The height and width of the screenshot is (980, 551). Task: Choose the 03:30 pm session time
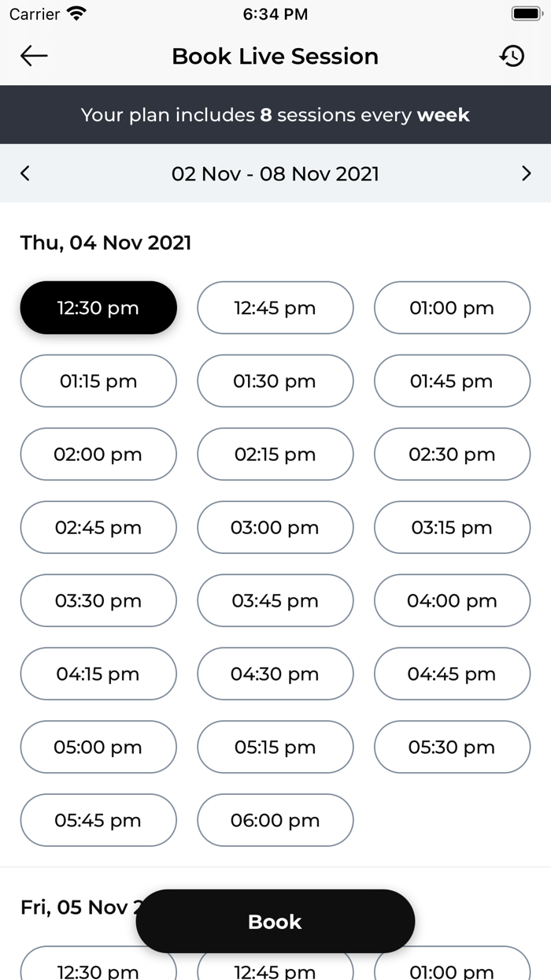point(98,600)
